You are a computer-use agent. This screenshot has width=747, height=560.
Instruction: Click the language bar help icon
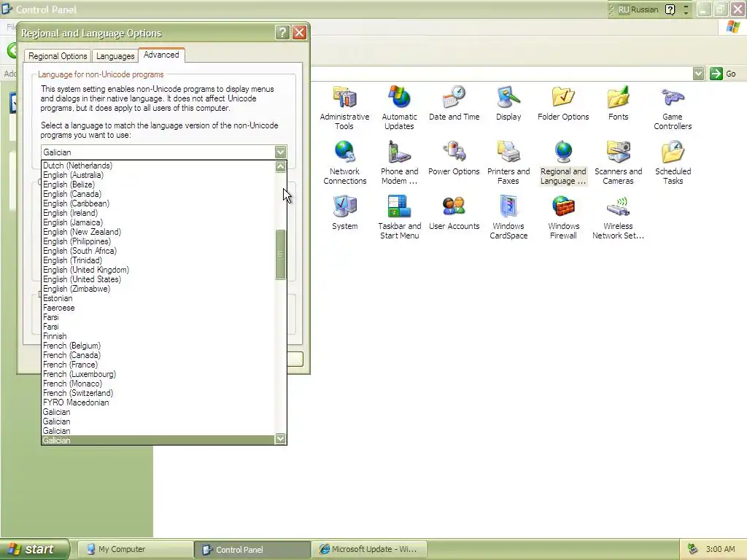tap(670, 9)
